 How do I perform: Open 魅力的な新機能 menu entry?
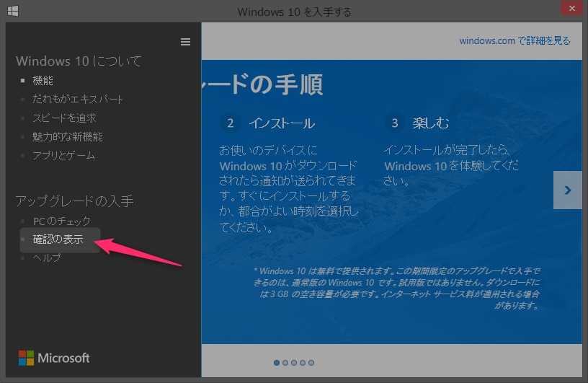pyautogui.click(x=68, y=136)
